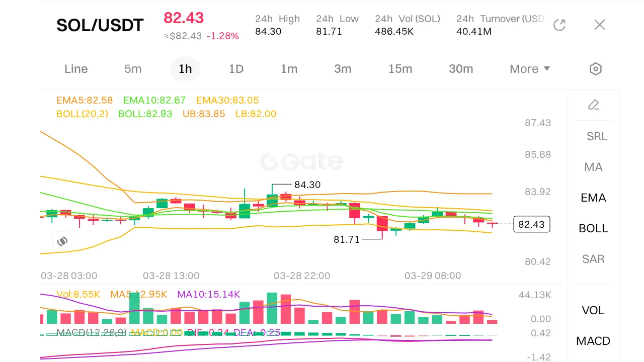Click the EMA10:82.67 legend

154,100
